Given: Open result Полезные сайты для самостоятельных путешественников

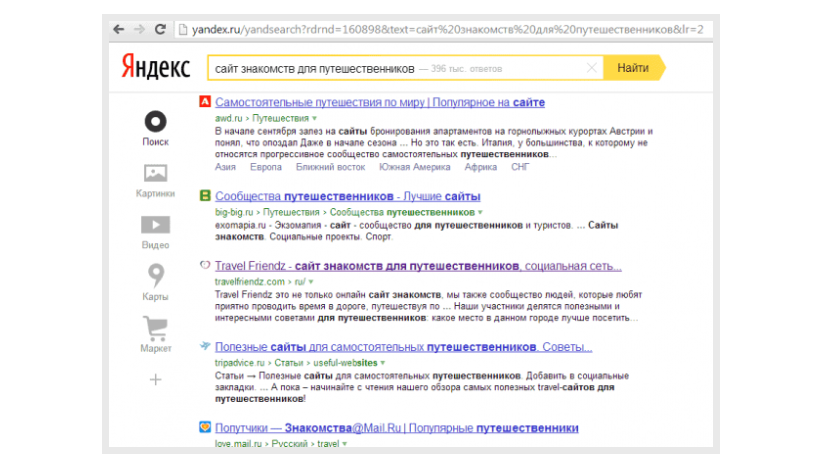Looking at the screenshot, I should pos(404,347).
